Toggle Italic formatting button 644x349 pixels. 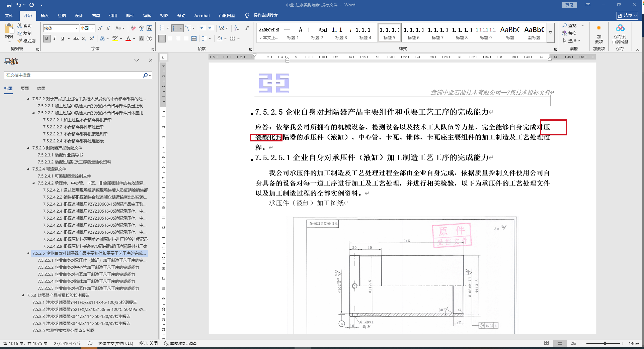[x=55, y=38]
